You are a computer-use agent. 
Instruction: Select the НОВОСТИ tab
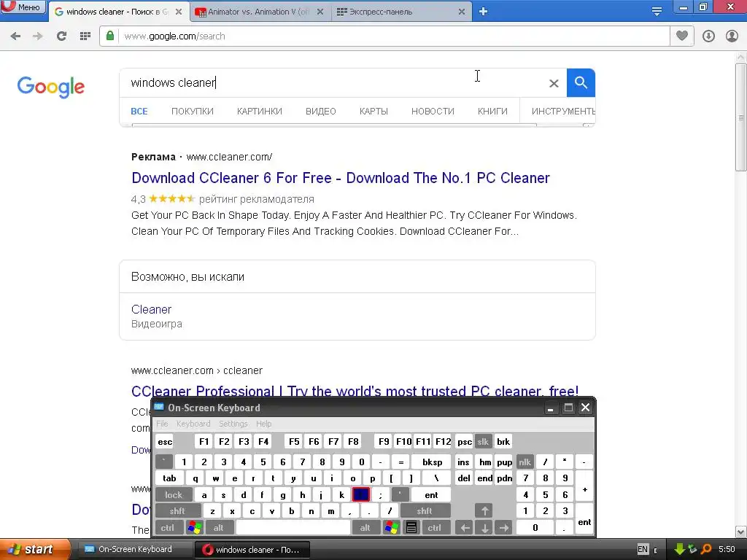pos(433,112)
